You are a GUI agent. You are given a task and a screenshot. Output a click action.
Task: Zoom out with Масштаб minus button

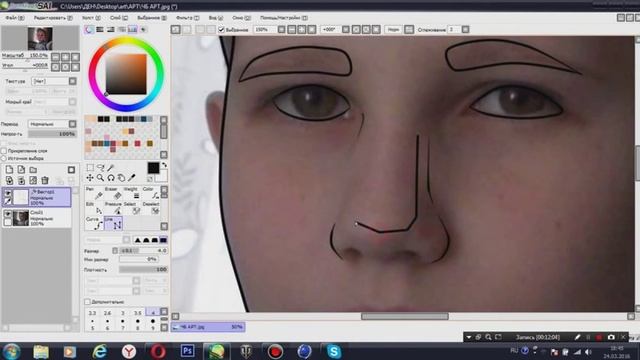(56, 57)
